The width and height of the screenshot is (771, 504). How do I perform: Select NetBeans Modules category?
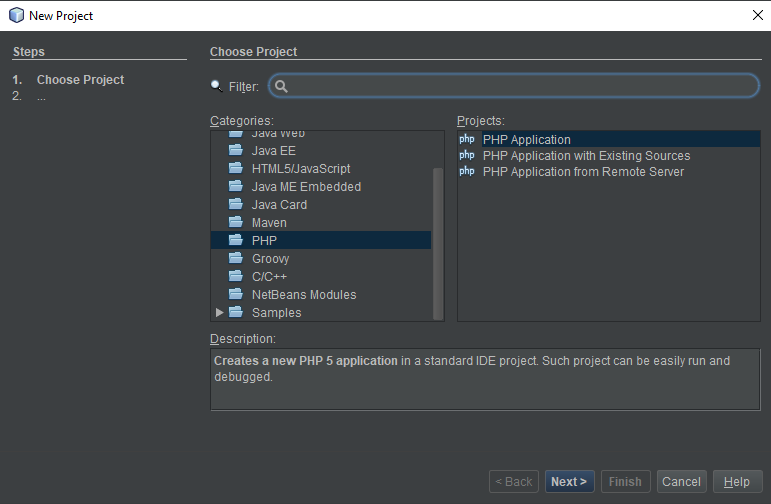[304, 295]
